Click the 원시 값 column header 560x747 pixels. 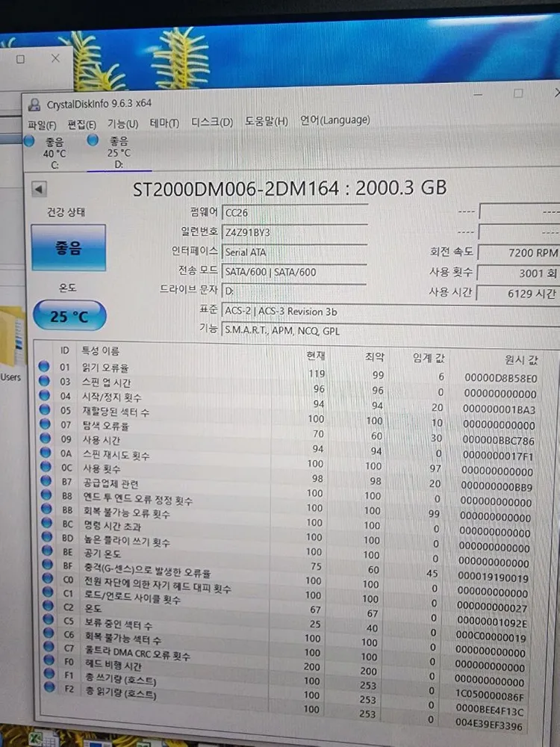pos(521,360)
